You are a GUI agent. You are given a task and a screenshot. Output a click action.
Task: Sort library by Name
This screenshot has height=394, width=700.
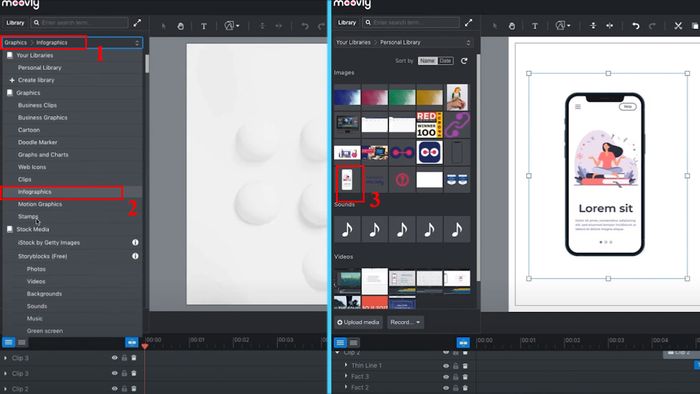coord(427,61)
